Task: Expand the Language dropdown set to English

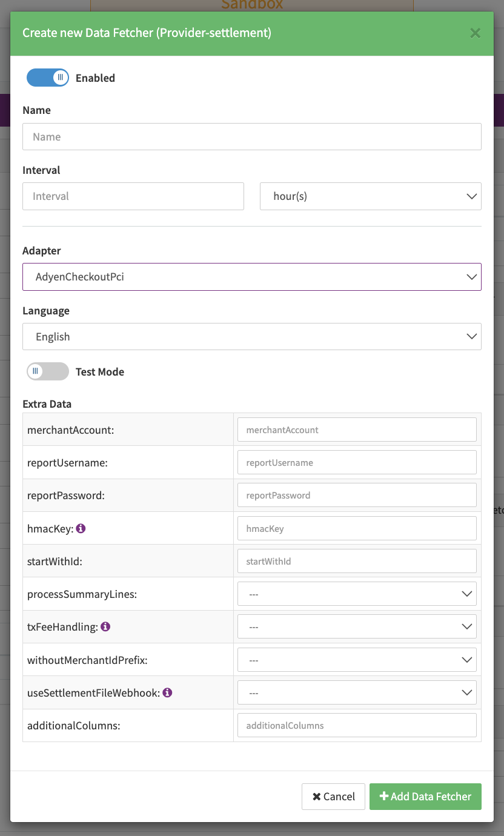Action: [251, 336]
